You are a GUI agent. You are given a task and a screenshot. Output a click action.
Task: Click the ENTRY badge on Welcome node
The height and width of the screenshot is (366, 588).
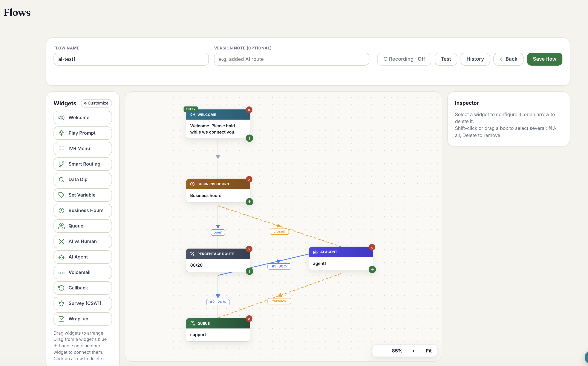click(x=191, y=109)
